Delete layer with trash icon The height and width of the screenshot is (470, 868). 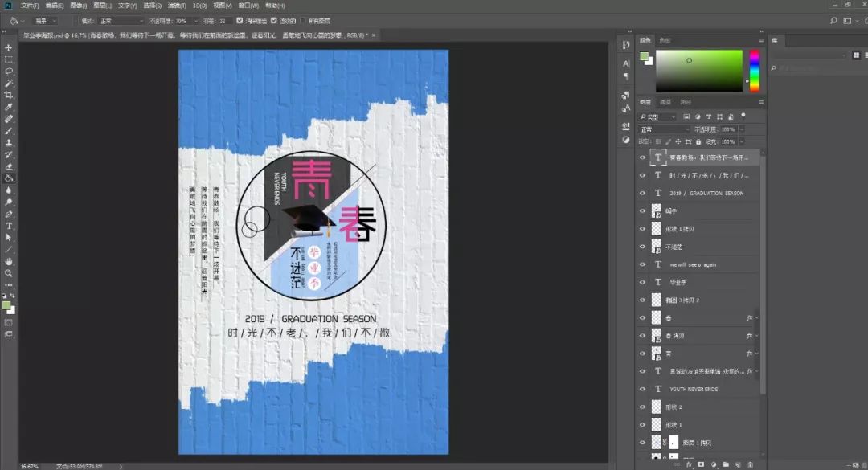pyautogui.click(x=750, y=464)
